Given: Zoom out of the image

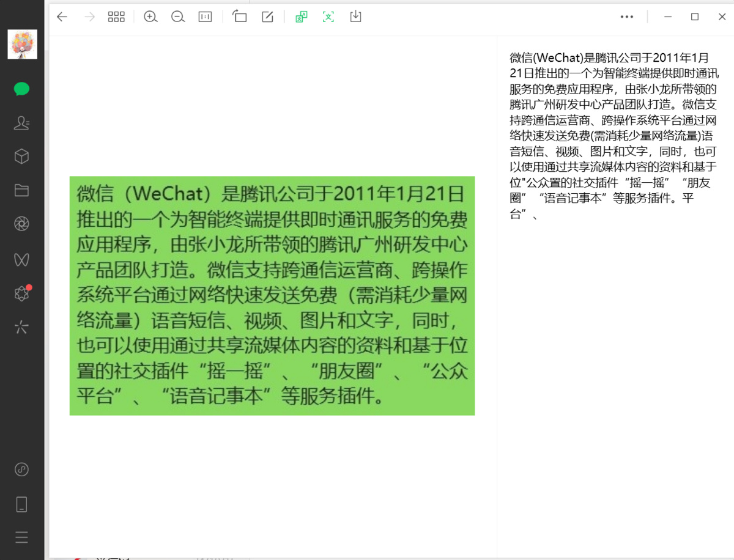Looking at the screenshot, I should tap(177, 17).
